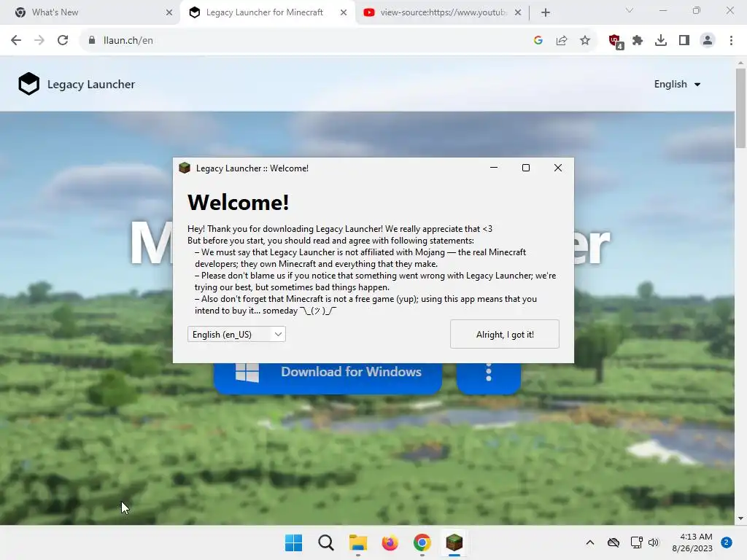
Task: Click the Google icon in address bar
Action: [538, 41]
